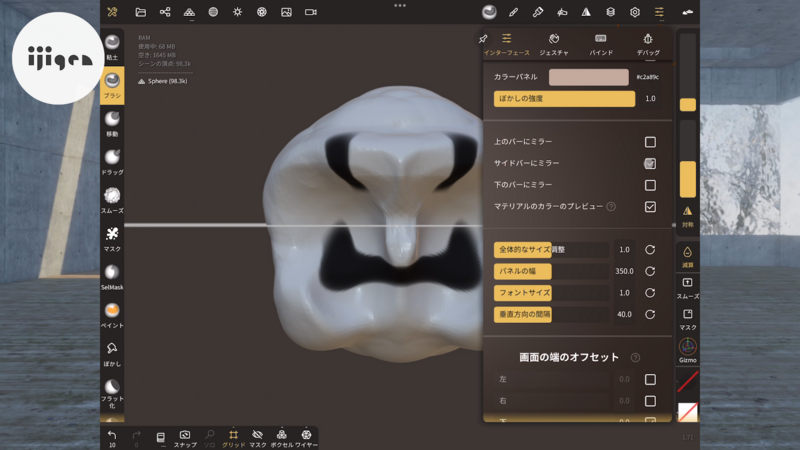The width and height of the screenshot is (800, 450).
Task: Select Sphere (98.3k) scene object
Action: [x=163, y=81]
